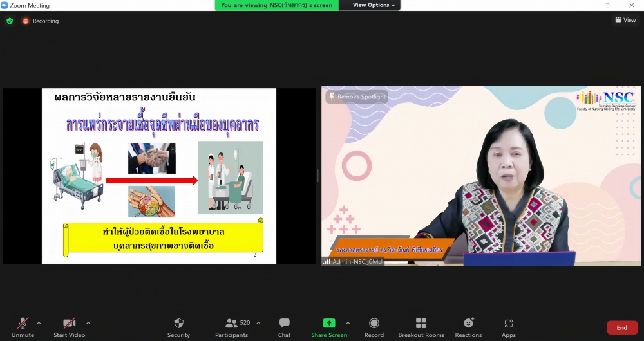Viewport: 644px width, 341px height.
Task: Open share options arrow beside Share Screen
Action: click(348, 323)
